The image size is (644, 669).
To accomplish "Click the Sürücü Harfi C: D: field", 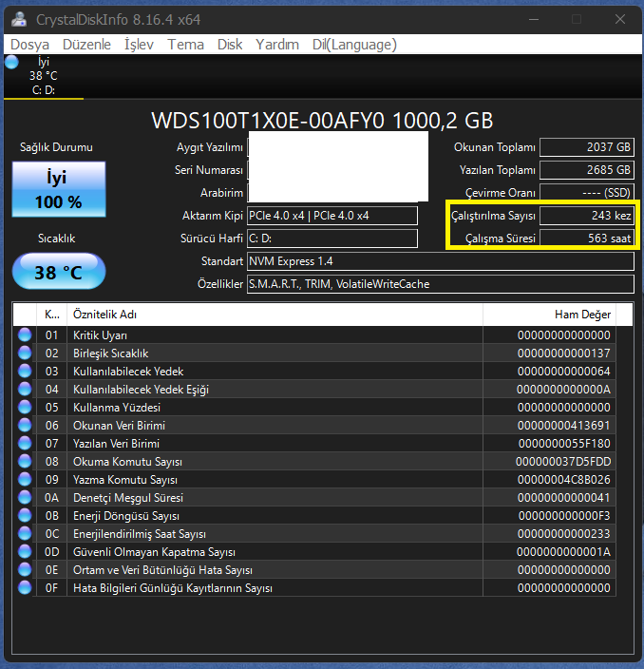I will [332, 239].
